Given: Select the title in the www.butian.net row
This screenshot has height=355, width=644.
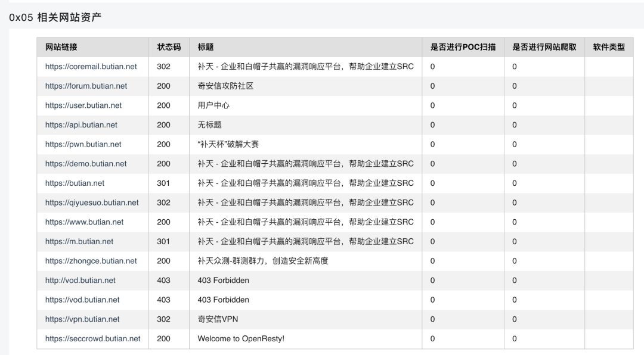Looking at the screenshot, I should click(305, 222).
